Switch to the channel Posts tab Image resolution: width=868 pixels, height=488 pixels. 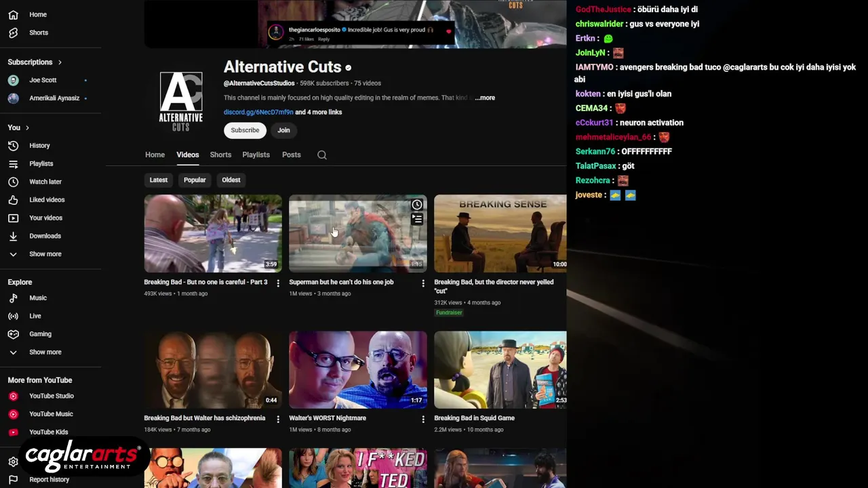(x=292, y=155)
